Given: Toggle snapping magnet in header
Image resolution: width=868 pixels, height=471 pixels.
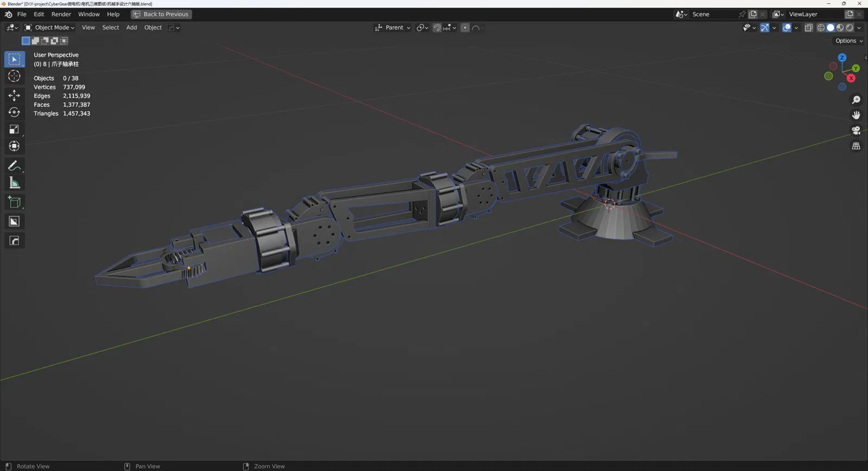Looking at the screenshot, I should (x=437, y=28).
